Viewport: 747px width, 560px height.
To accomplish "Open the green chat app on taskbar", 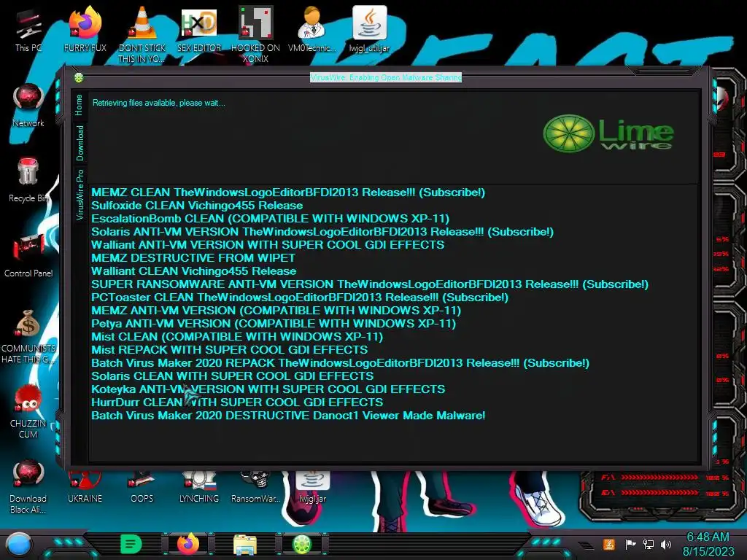I will (x=131, y=544).
